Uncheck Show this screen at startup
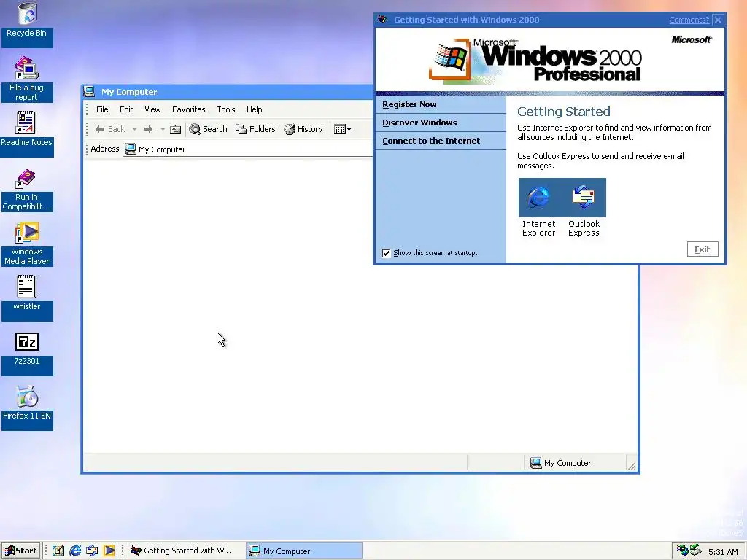 386,253
